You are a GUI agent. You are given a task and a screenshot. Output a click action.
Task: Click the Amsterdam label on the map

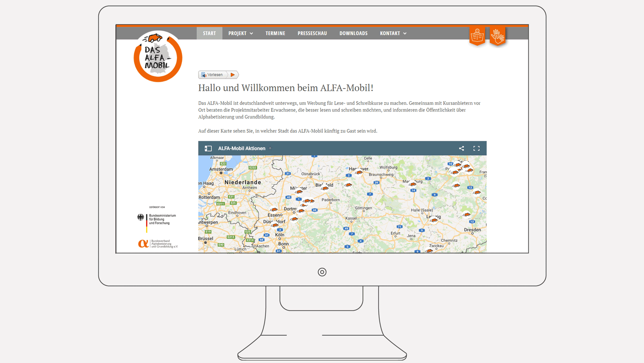coord(221,169)
